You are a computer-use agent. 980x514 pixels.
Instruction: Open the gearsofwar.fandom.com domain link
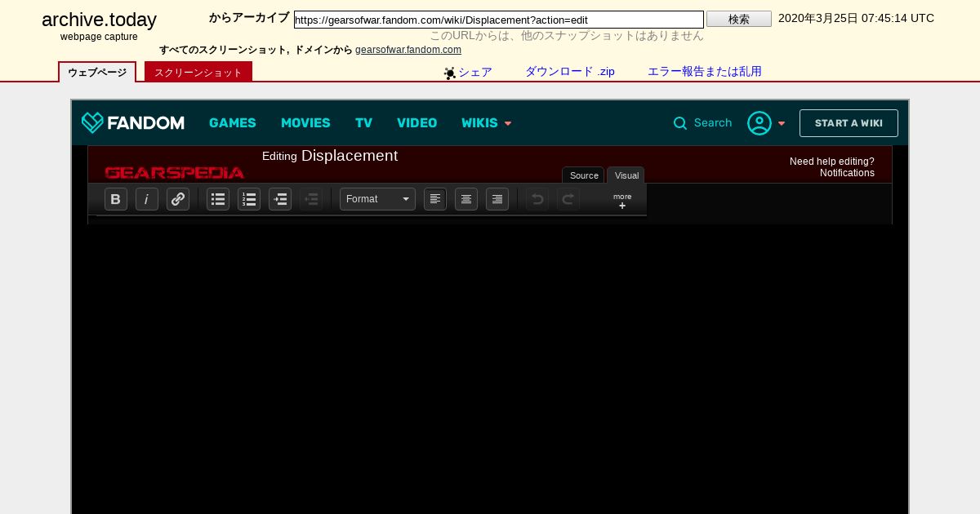click(408, 50)
